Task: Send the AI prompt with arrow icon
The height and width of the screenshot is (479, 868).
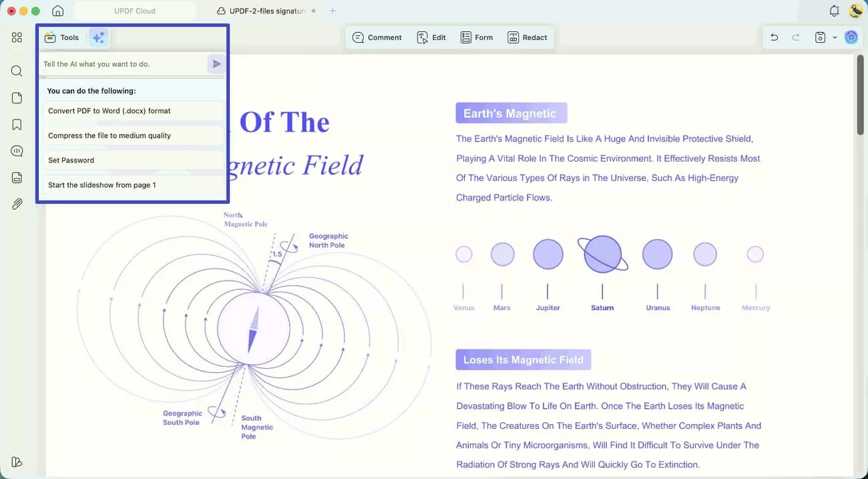Action: click(x=216, y=64)
